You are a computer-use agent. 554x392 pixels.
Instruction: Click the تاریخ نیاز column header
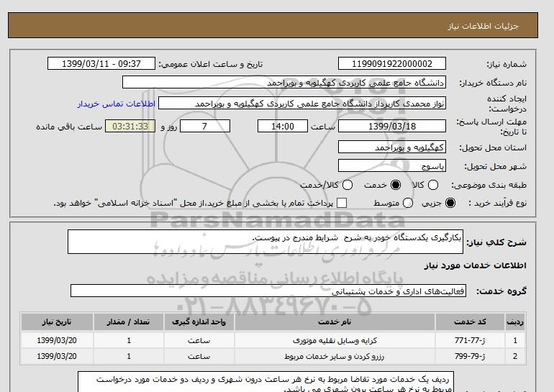click(x=57, y=322)
